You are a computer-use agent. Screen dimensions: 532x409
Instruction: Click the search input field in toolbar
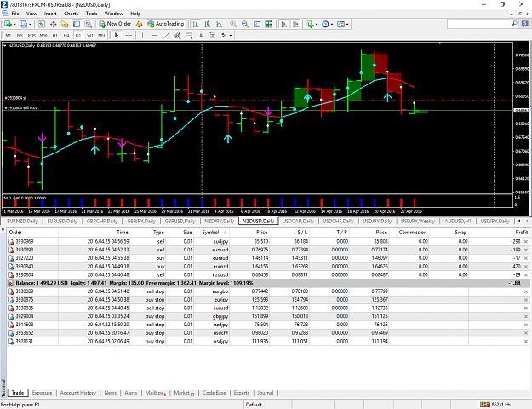478,24
